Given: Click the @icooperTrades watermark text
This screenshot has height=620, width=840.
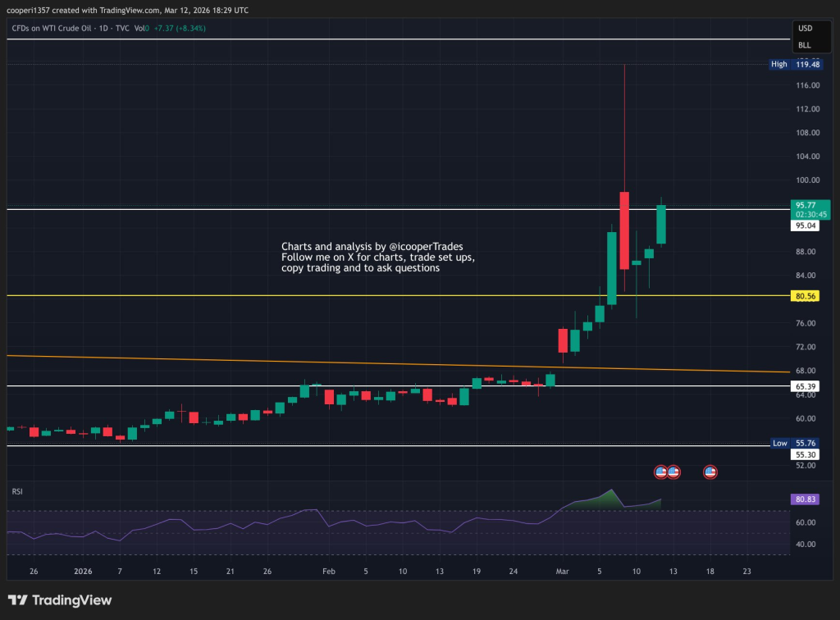Looking at the screenshot, I should click(x=428, y=246).
